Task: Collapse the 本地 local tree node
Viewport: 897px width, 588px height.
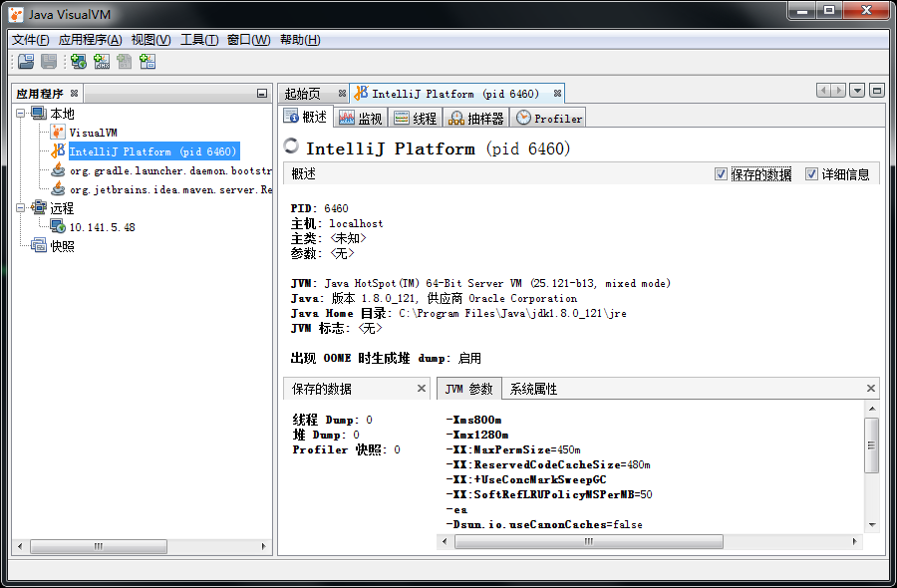Action: [21, 114]
